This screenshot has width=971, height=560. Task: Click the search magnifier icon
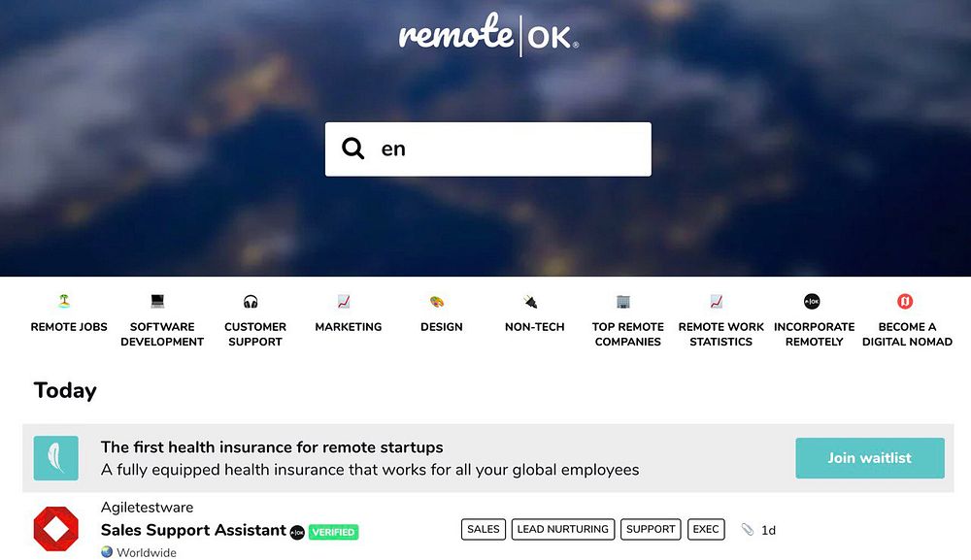pos(353,148)
